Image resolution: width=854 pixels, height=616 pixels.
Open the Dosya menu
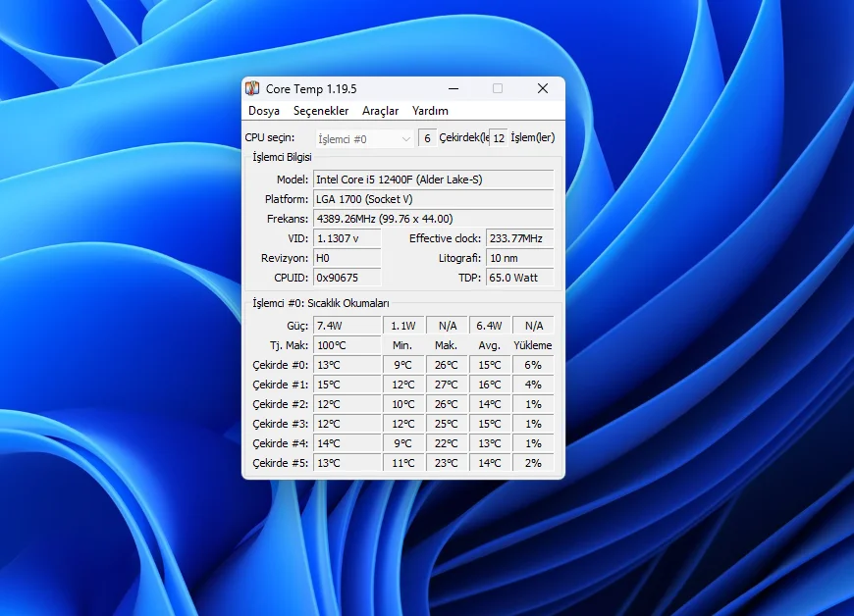pyautogui.click(x=264, y=111)
